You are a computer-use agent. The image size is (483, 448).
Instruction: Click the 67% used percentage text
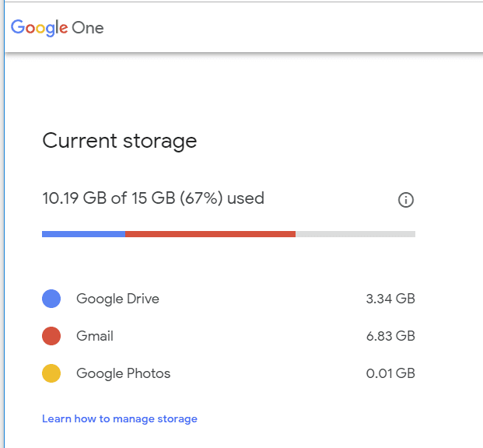point(201,198)
